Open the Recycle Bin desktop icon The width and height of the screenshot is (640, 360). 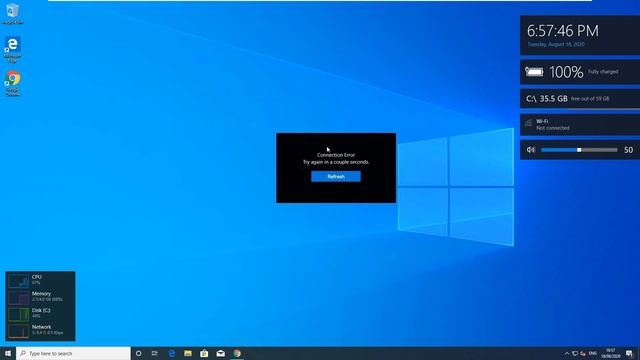[13, 13]
